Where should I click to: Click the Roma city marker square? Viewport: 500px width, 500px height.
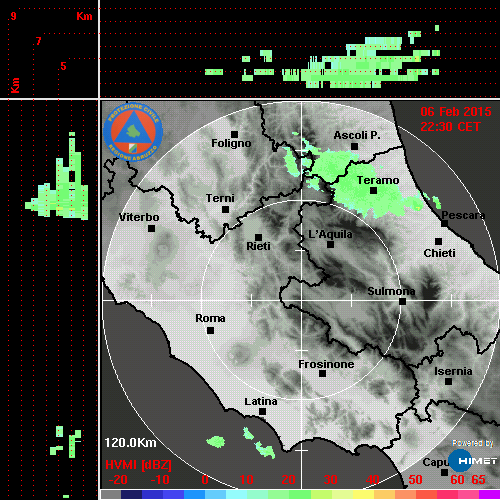coord(210,331)
